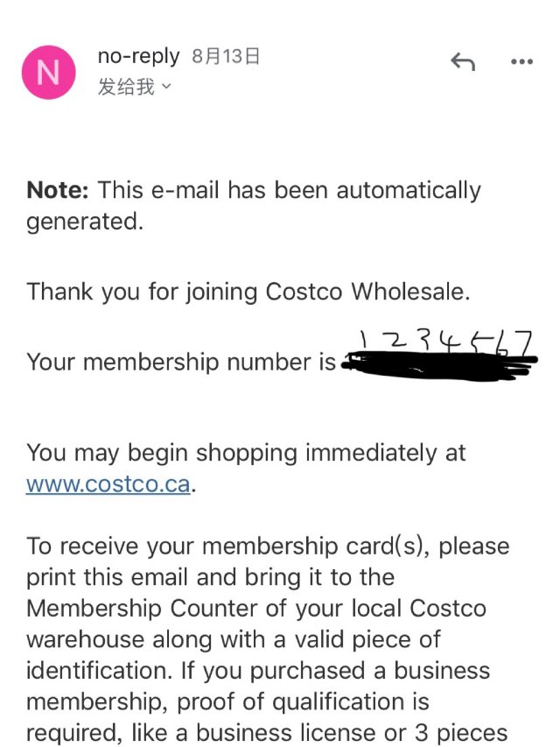The width and height of the screenshot is (560, 747).
Task: Click the "Your membership number is" text
Action: [181, 362]
